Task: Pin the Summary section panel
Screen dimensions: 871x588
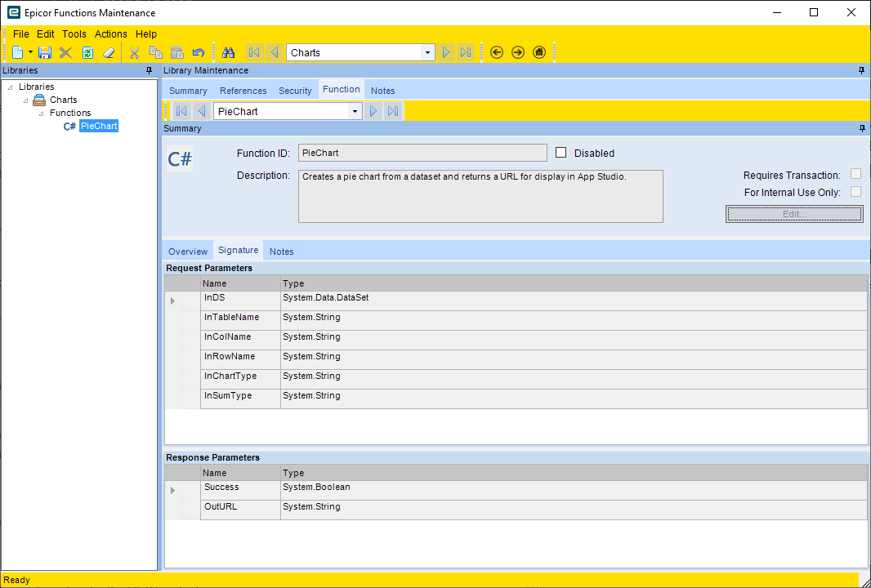Action: click(x=861, y=128)
